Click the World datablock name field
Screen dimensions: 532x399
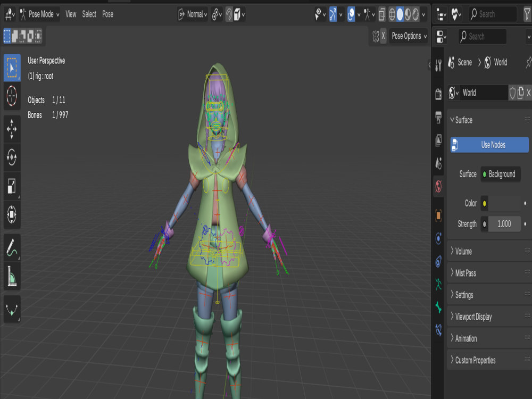coord(485,93)
